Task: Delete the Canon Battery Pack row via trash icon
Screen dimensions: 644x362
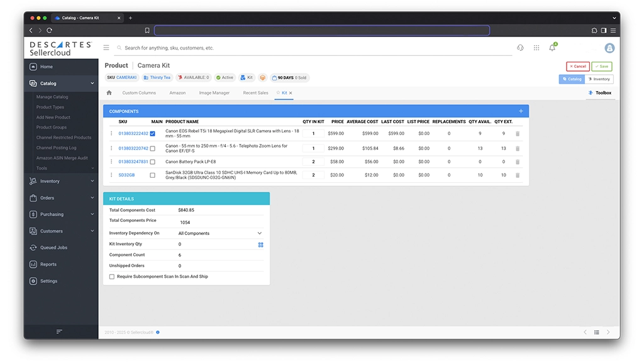Action: click(x=517, y=162)
